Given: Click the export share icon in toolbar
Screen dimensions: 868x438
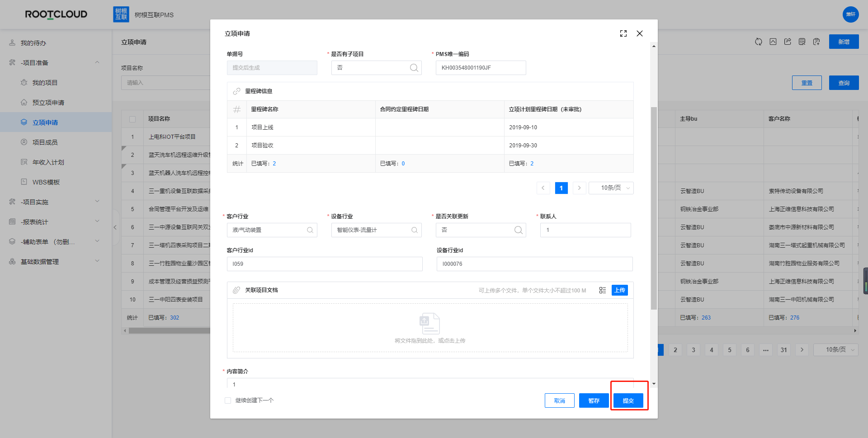Looking at the screenshot, I should (788, 42).
